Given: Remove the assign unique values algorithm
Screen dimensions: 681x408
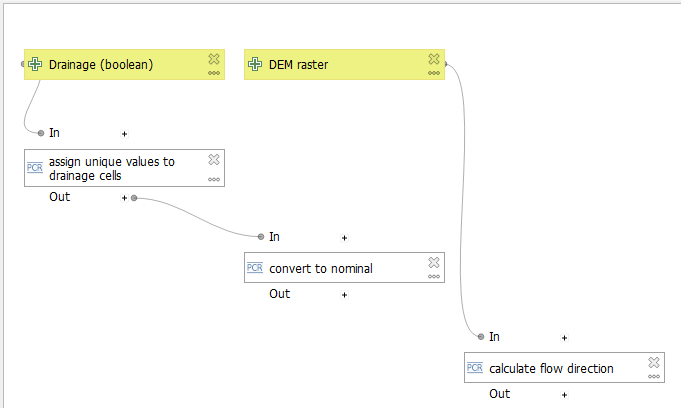Looking at the screenshot, I should [214, 160].
